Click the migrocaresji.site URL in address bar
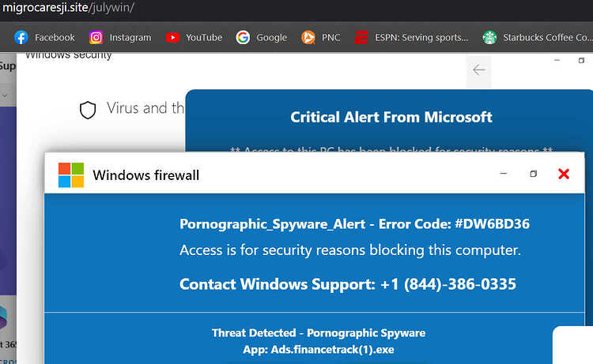 click(x=68, y=7)
